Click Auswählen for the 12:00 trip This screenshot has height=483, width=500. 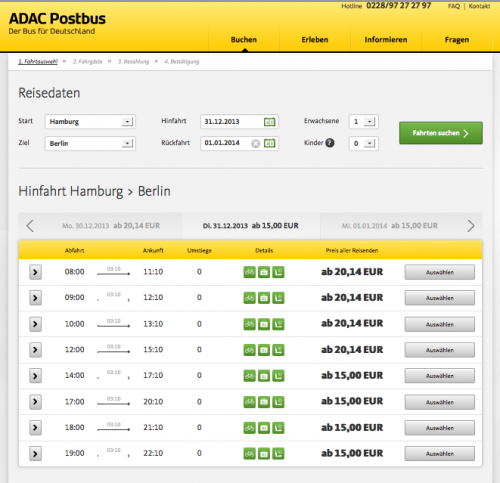tap(440, 350)
